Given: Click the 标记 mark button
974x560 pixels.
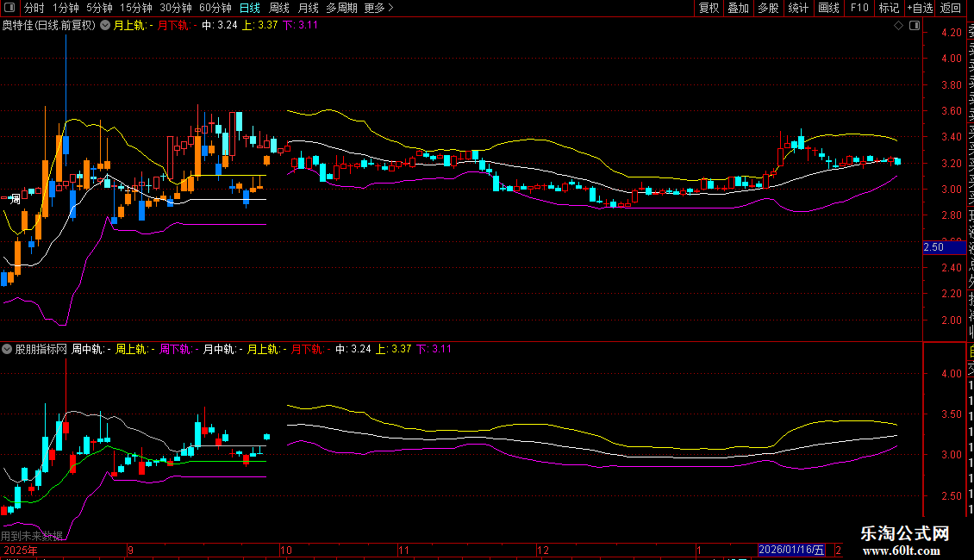Looking at the screenshot, I should point(889,8).
